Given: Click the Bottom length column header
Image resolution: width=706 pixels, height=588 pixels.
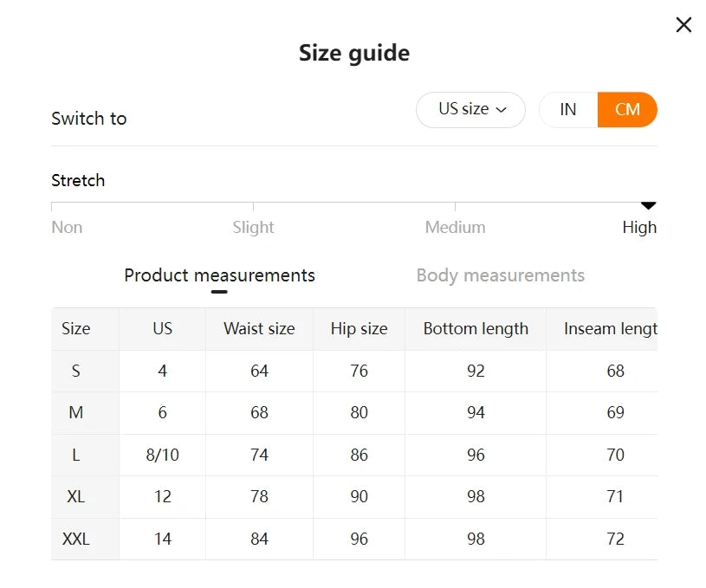Looking at the screenshot, I should pyautogui.click(x=476, y=329).
